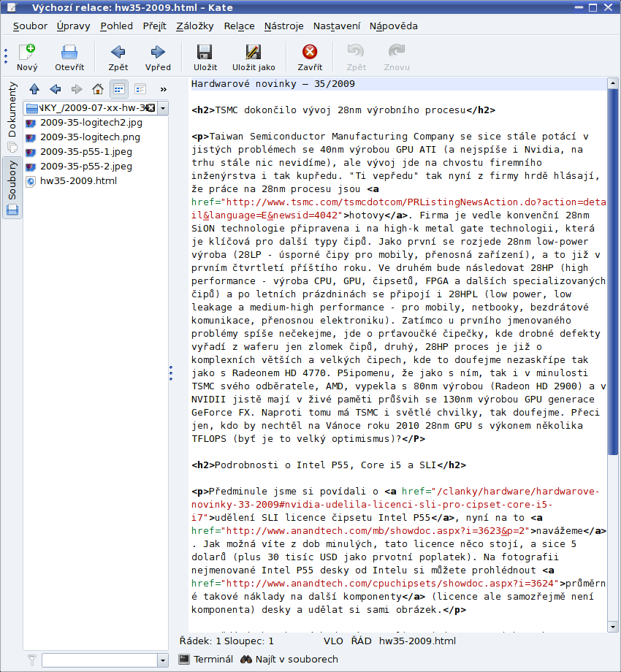
Task: Open the Relace menu
Action: 239,26
